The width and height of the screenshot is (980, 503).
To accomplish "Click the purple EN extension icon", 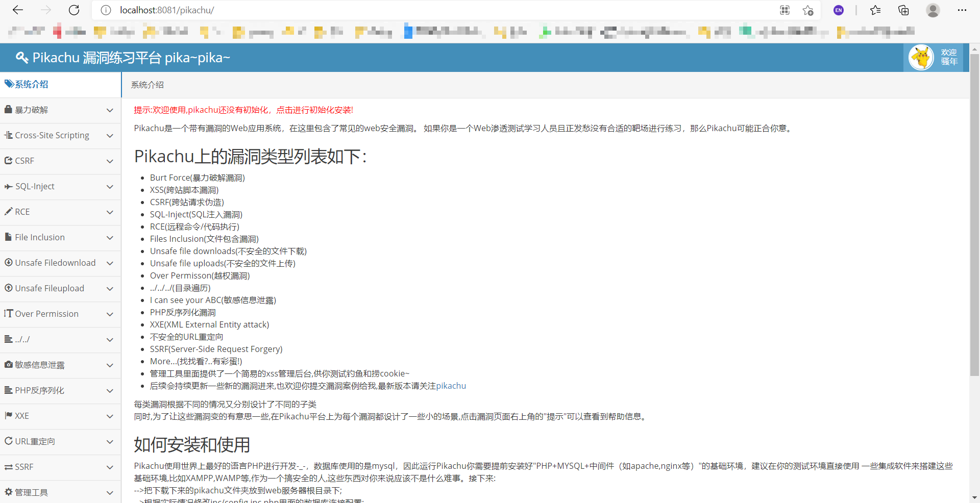I will (x=838, y=10).
